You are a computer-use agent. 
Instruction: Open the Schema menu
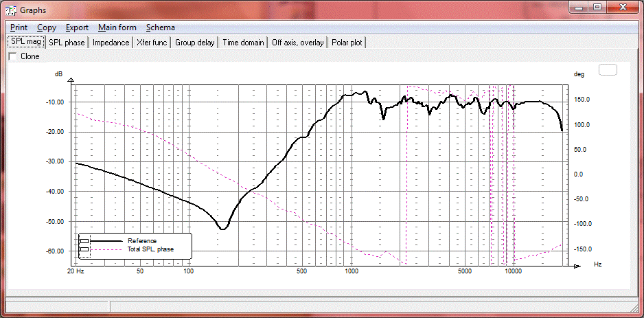pyautogui.click(x=160, y=27)
